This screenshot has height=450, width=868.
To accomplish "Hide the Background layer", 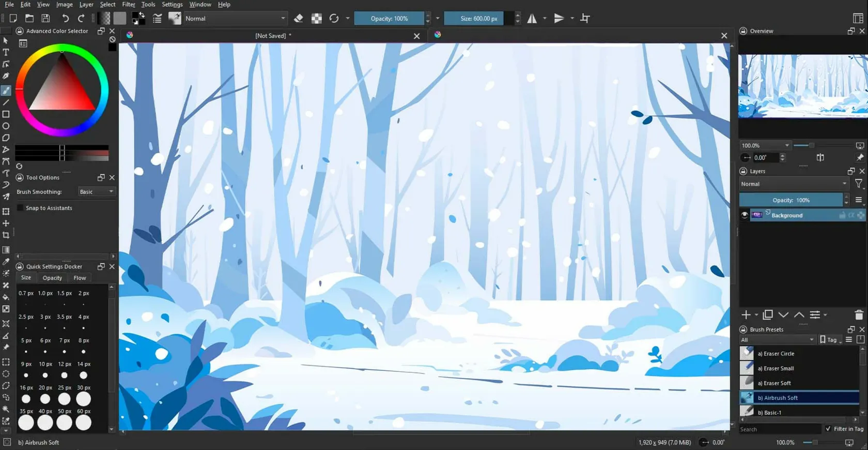I will pos(745,215).
